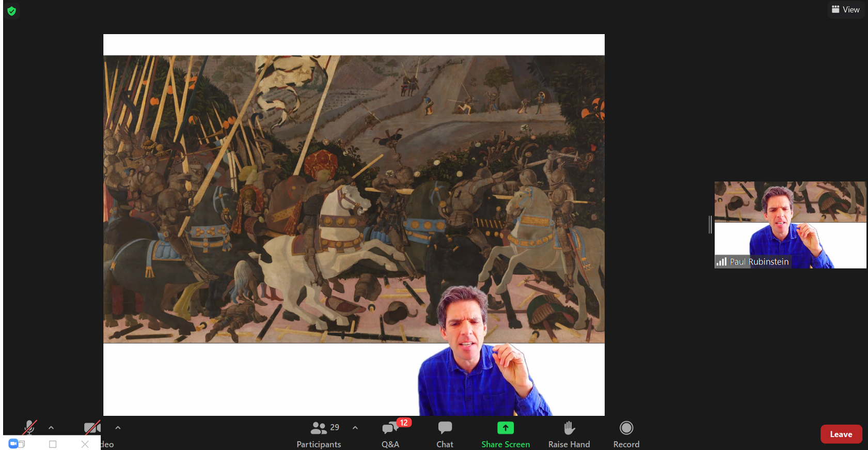This screenshot has height=450, width=868.
Task: Expand the arrow next to Participants
Action: pyautogui.click(x=355, y=428)
